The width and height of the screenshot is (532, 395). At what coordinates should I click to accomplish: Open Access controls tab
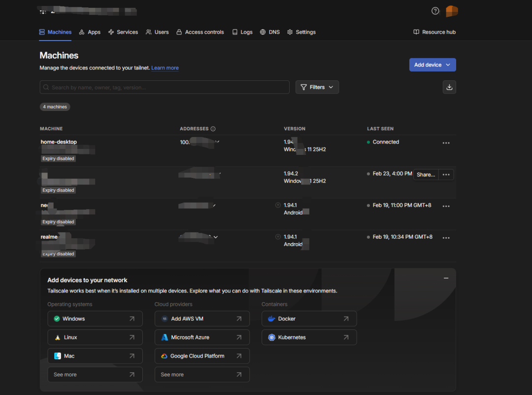click(x=200, y=32)
